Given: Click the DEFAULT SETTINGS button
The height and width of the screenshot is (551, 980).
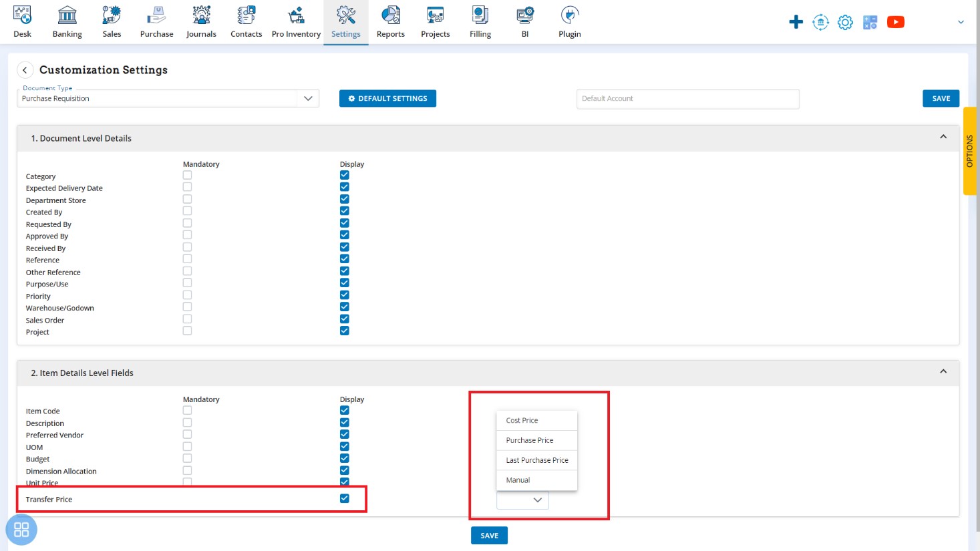Looking at the screenshot, I should (x=387, y=98).
